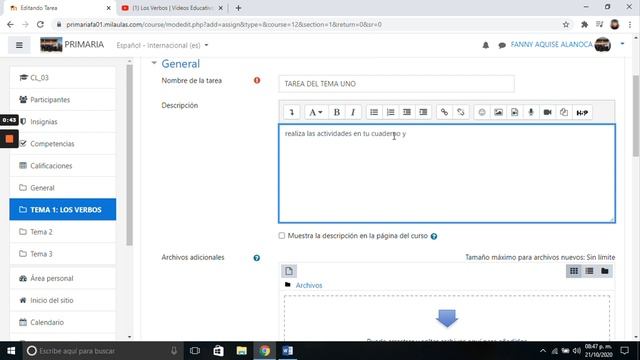
Task: Click the sidebar scroll down arrow
Action: click(129, 337)
